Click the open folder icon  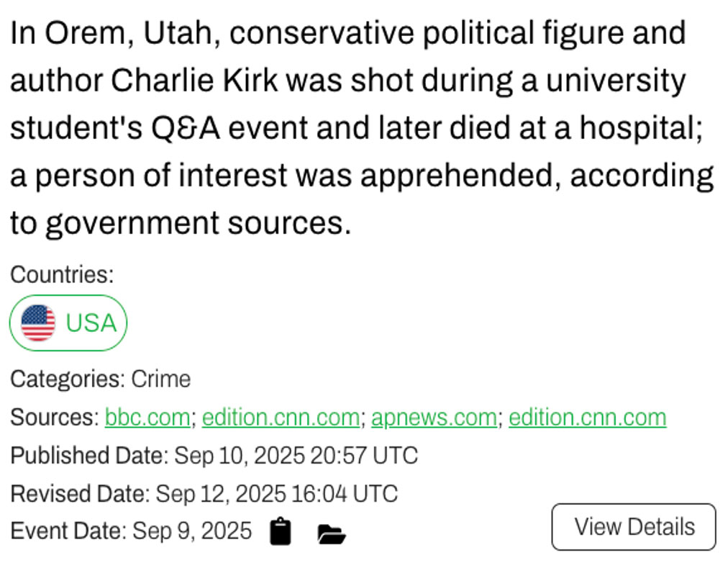[x=331, y=533]
